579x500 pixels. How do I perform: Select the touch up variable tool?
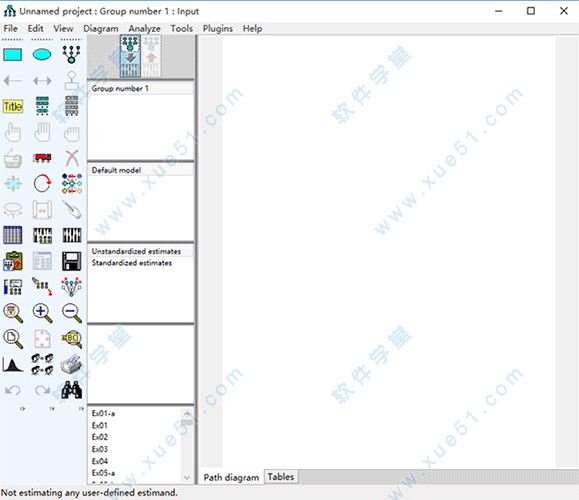point(72,210)
